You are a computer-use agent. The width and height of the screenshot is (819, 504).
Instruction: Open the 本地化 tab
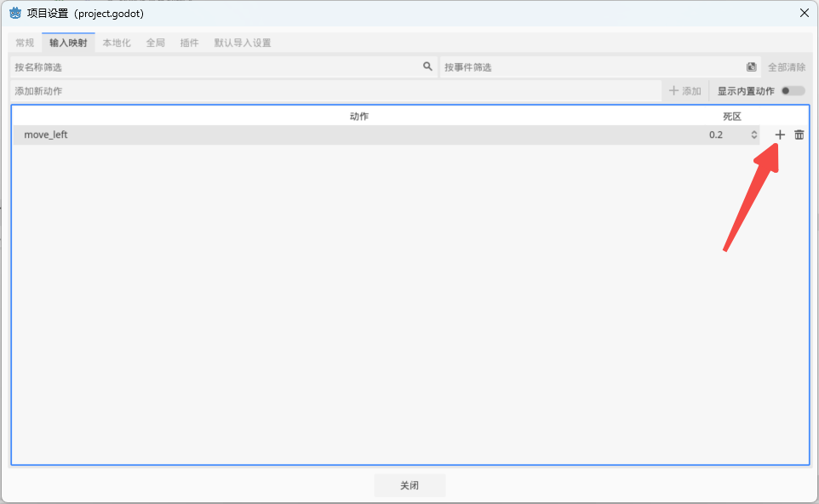pyautogui.click(x=117, y=42)
